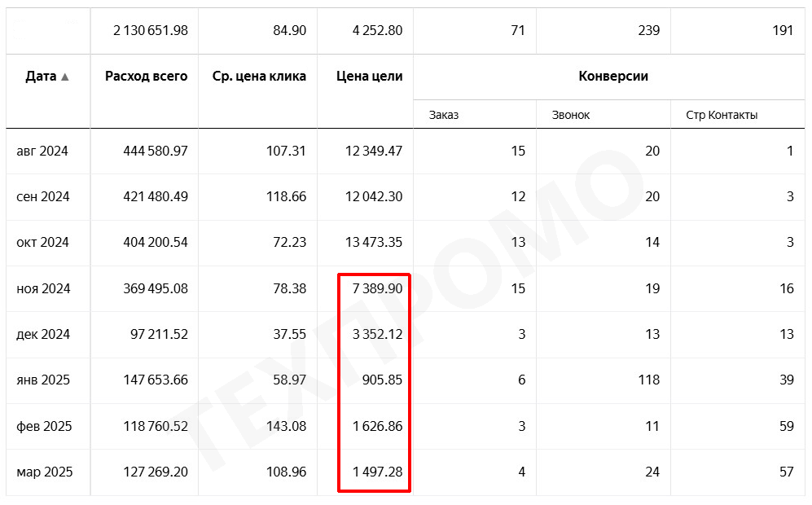The width and height of the screenshot is (812, 505).
Task: Click spend value 369 495.08
Action: [x=156, y=288]
